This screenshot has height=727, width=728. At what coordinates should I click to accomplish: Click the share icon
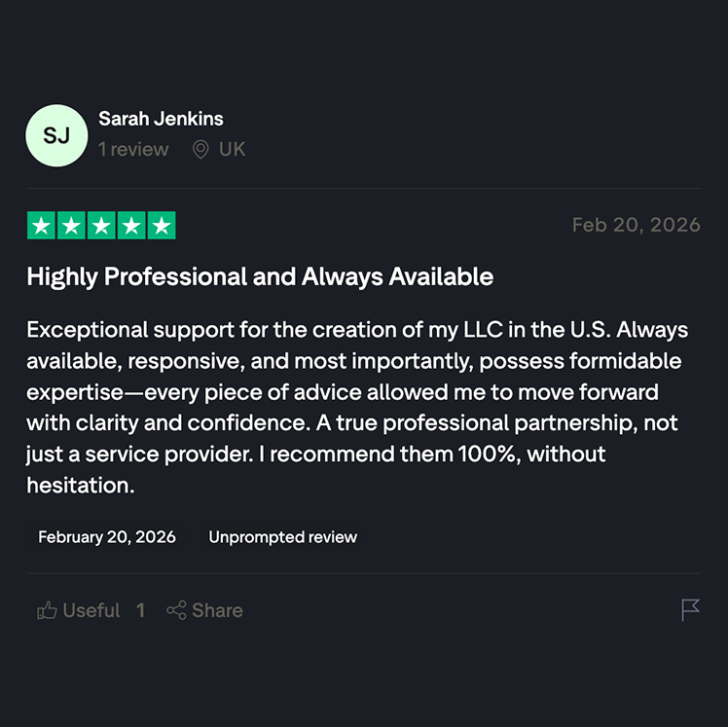[176, 611]
